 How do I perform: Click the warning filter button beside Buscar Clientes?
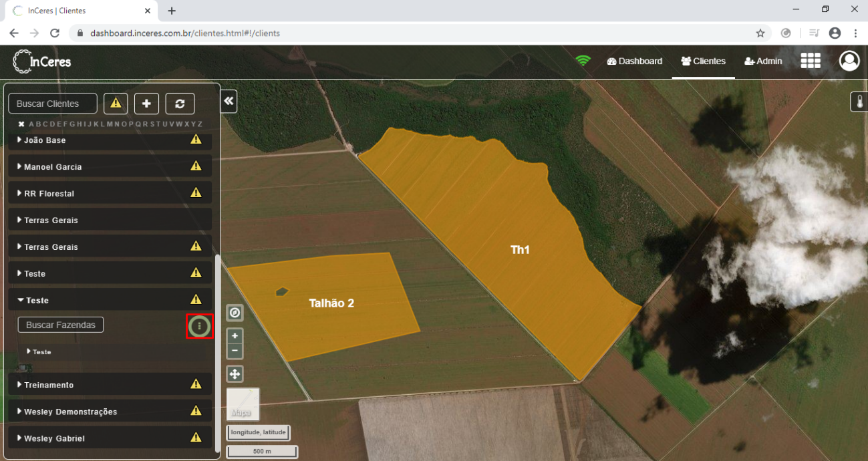coord(116,104)
